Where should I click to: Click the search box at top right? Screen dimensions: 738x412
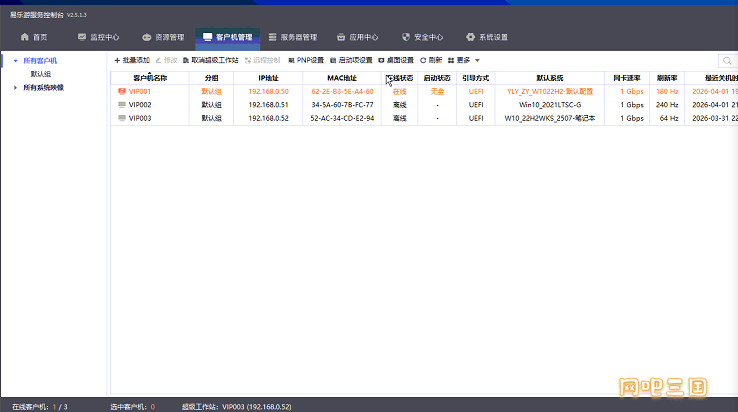coord(729,61)
